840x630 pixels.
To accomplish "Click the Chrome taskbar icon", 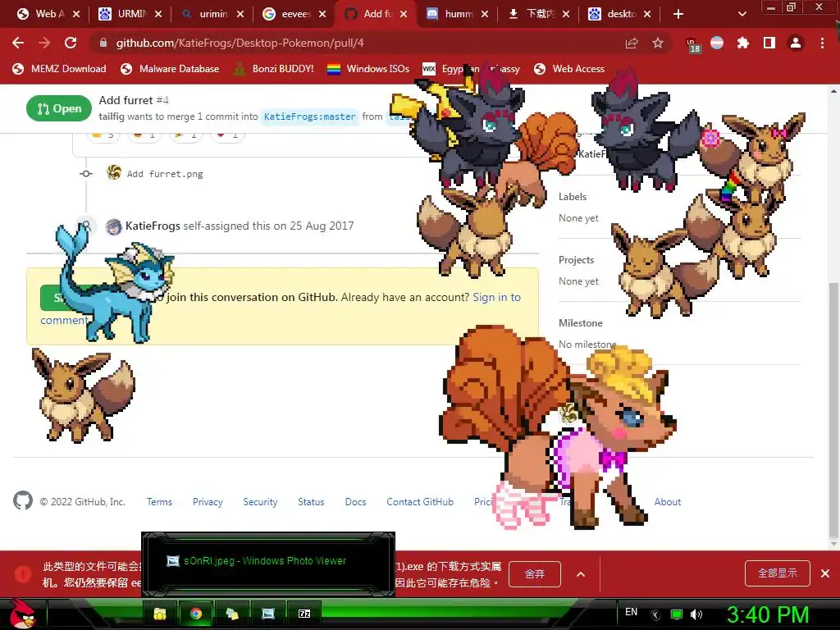I will pyautogui.click(x=196, y=614).
